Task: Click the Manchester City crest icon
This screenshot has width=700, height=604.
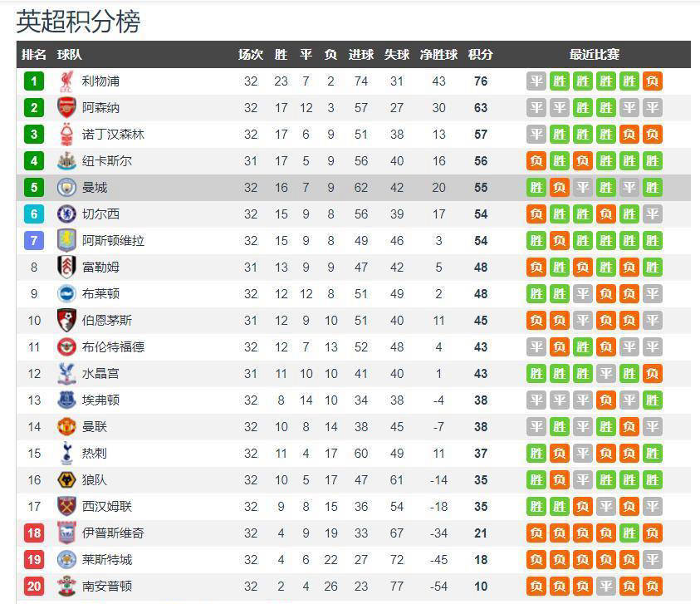Action: (x=66, y=188)
